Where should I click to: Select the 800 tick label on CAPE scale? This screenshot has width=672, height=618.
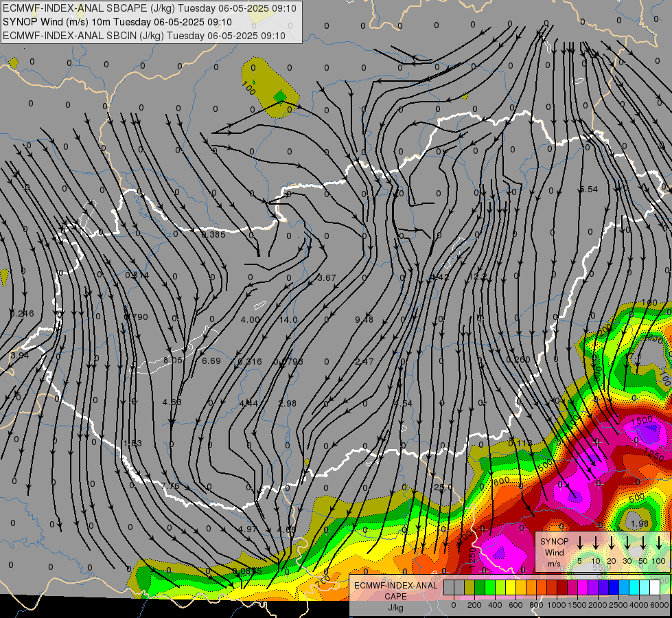tap(536, 605)
